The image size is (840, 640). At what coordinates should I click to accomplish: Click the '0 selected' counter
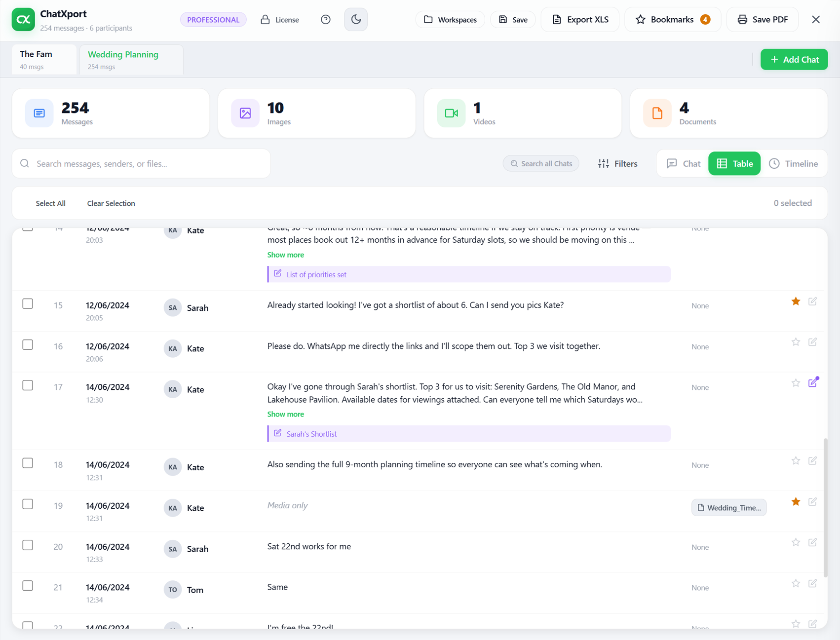tap(793, 203)
